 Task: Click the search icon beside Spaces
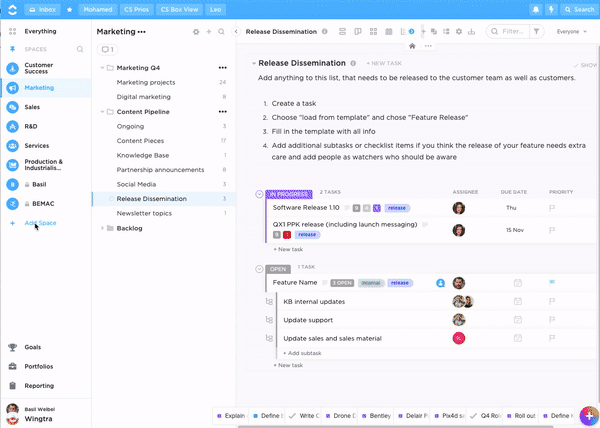pyautogui.click(x=80, y=48)
